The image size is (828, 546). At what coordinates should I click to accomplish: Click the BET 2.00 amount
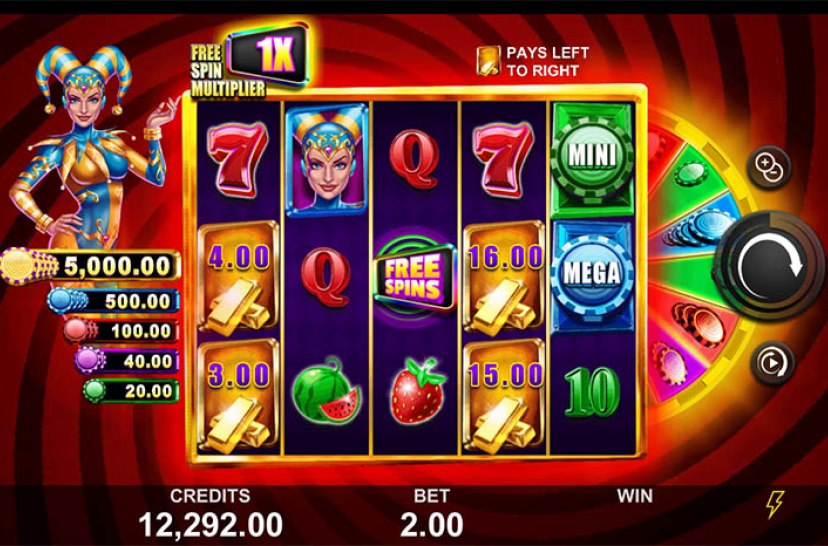[x=431, y=525]
